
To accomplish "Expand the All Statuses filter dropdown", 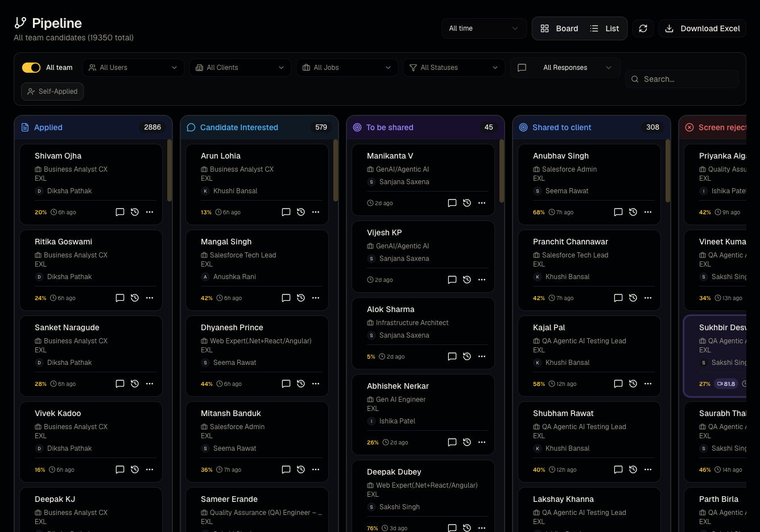I will [x=454, y=68].
